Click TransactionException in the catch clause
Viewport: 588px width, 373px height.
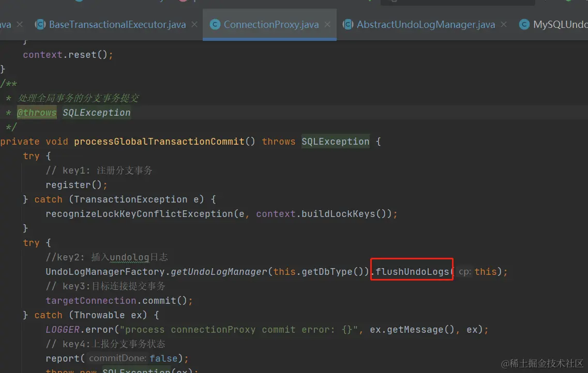pyautogui.click(x=130, y=199)
